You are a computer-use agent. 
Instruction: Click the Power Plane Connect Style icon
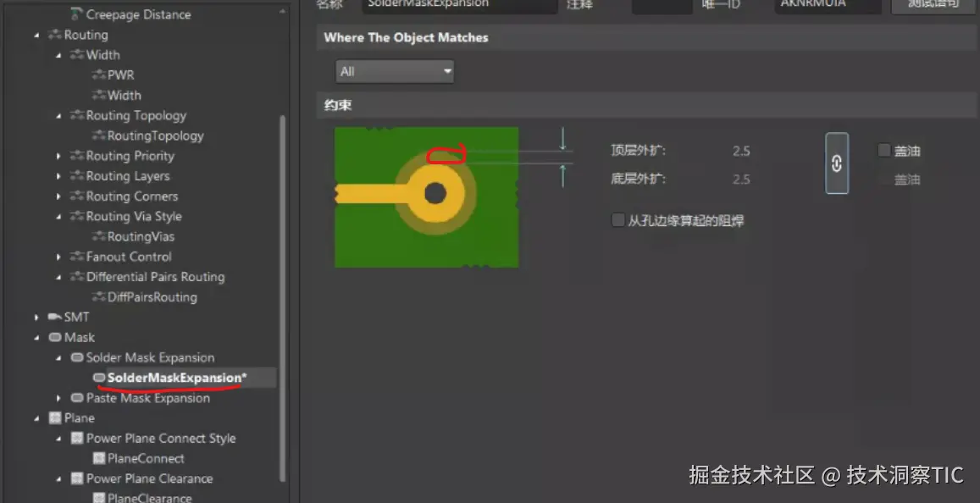77,438
